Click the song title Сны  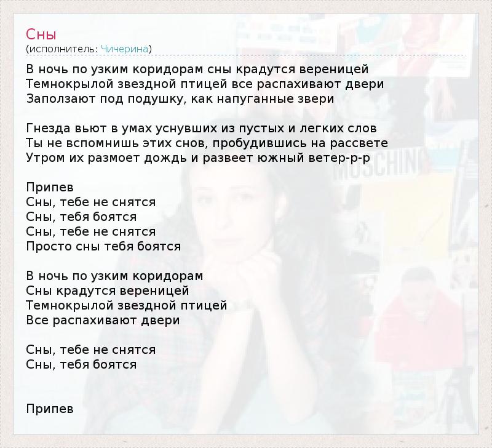click(41, 34)
